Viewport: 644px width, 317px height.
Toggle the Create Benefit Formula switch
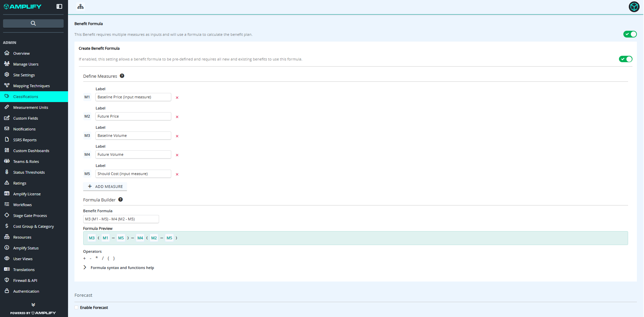625,59
